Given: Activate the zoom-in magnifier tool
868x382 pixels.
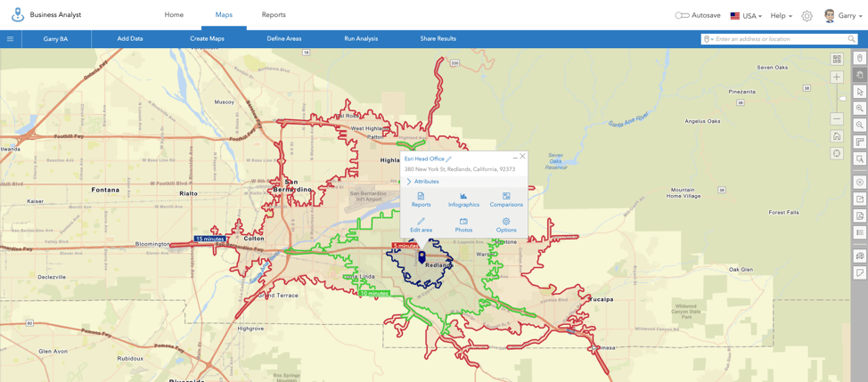Looking at the screenshot, I should (860, 108).
